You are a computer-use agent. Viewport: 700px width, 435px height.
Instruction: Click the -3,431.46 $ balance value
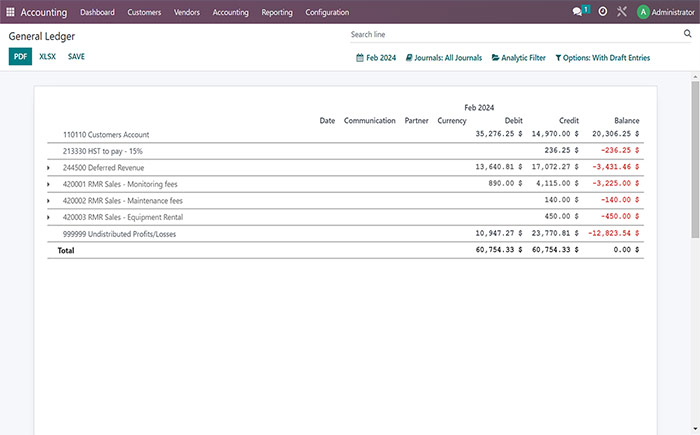[x=616, y=167]
